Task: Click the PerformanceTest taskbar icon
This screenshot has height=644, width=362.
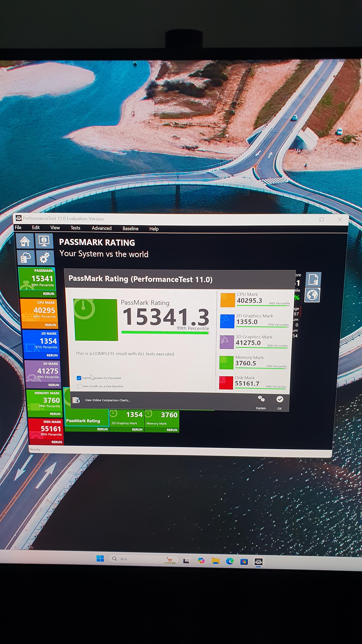Action: coord(258,562)
